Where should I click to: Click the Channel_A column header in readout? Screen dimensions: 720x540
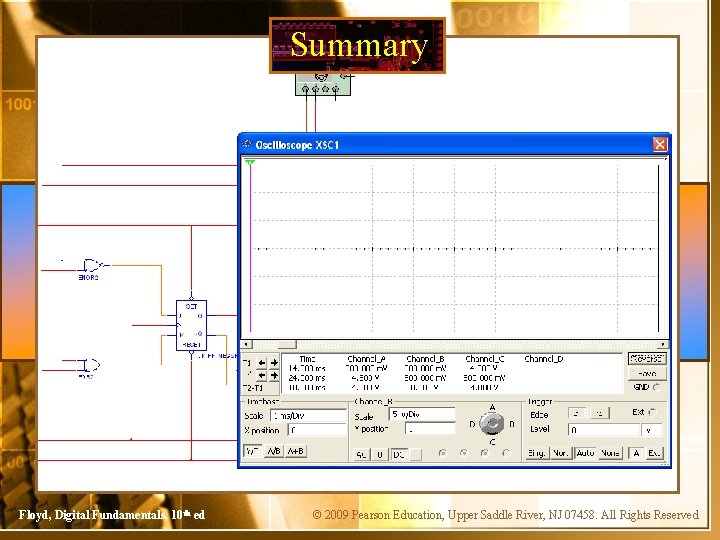pyautogui.click(x=366, y=359)
